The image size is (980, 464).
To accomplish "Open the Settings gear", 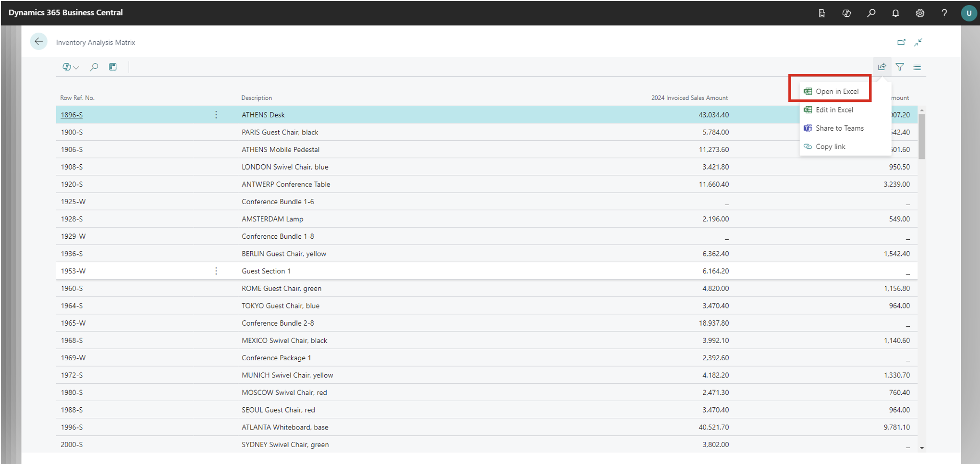I will (920, 13).
